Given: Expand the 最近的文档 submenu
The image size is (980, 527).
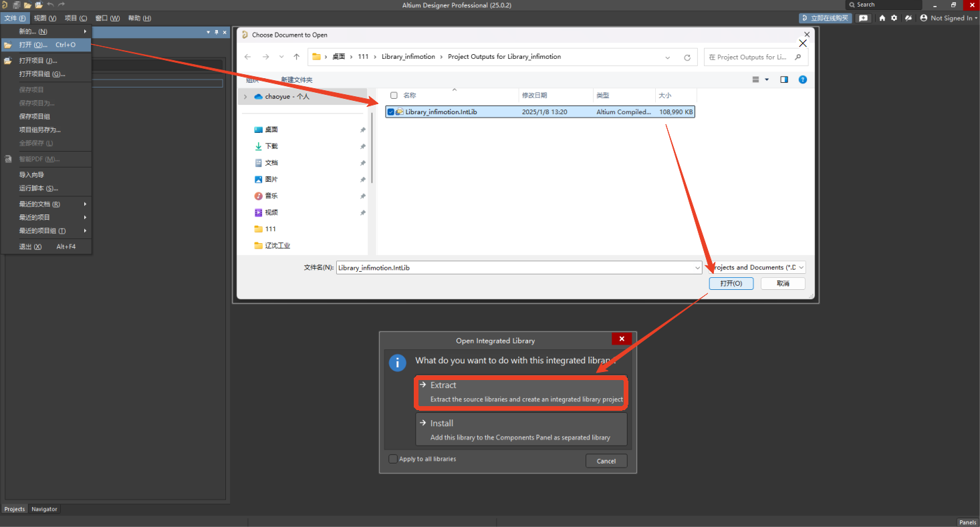Looking at the screenshot, I should coord(85,204).
